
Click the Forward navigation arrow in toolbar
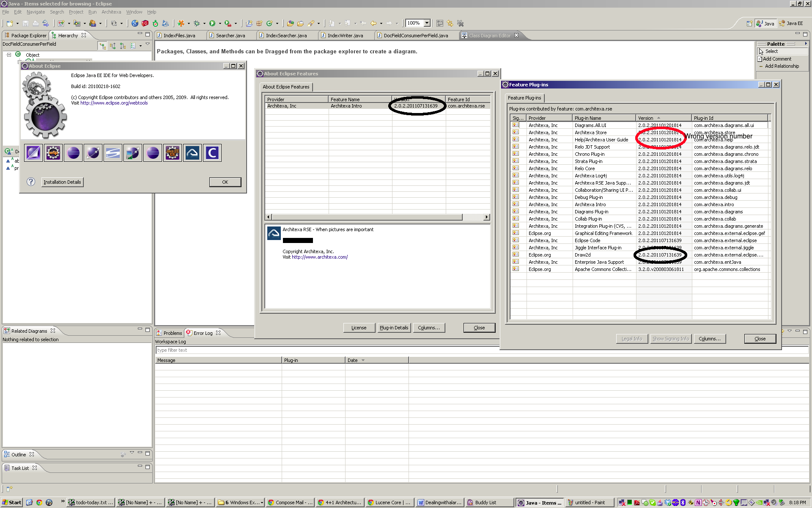(389, 23)
